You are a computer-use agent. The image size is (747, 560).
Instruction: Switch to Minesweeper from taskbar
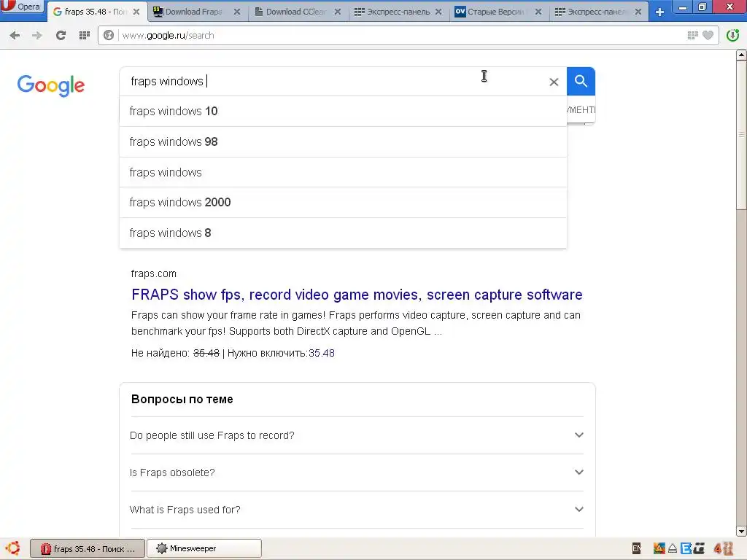pos(204,548)
